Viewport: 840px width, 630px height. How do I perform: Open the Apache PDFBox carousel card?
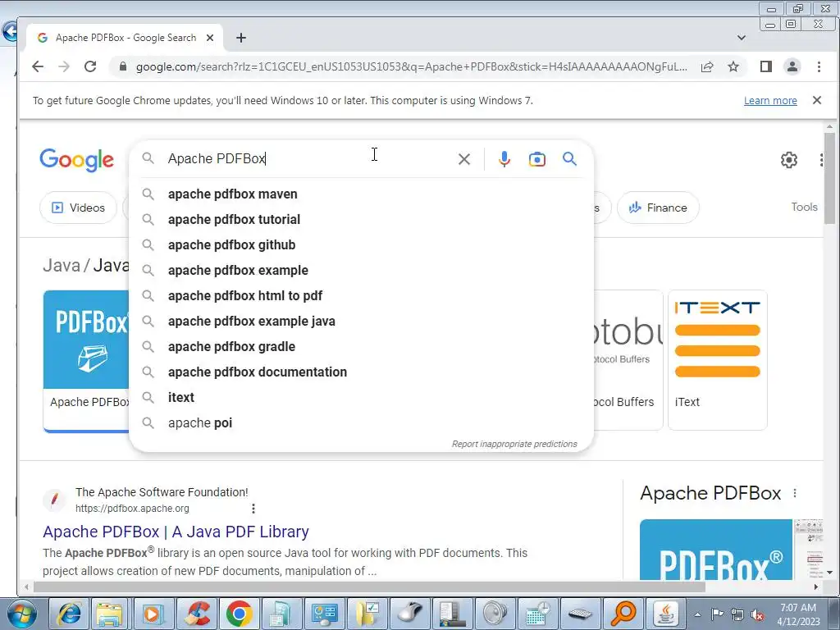click(x=86, y=361)
